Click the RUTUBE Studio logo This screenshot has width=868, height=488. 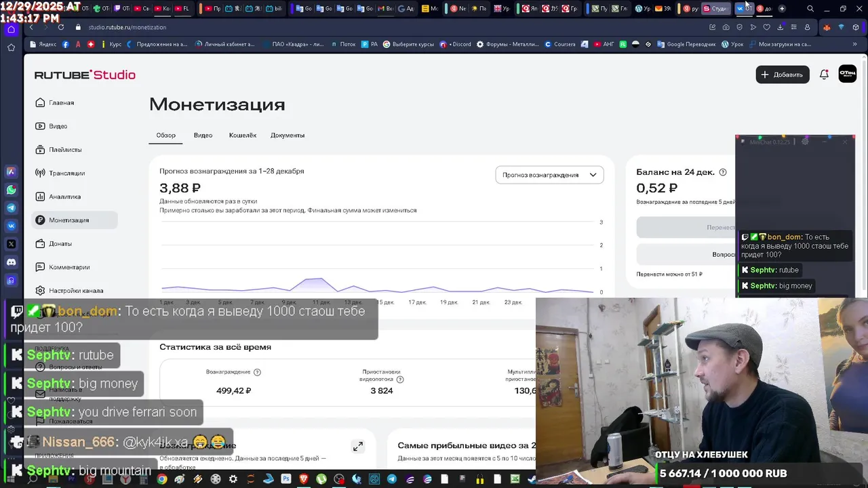click(85, 75)
